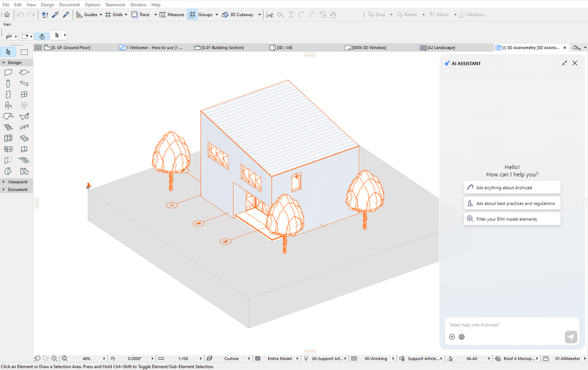
Task: Open the Guides dropdown arrow
Action: pyautogui.click(x=101, y=14)
